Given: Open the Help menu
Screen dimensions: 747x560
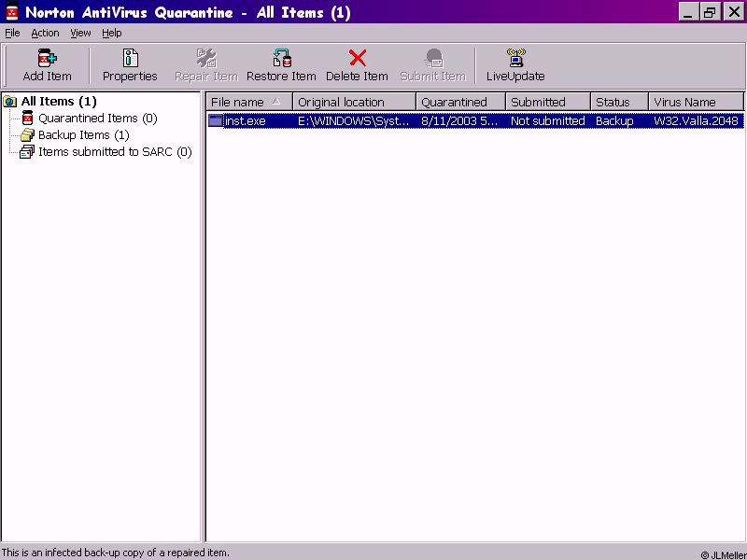Looking at the screenshot, I should 111,33.
